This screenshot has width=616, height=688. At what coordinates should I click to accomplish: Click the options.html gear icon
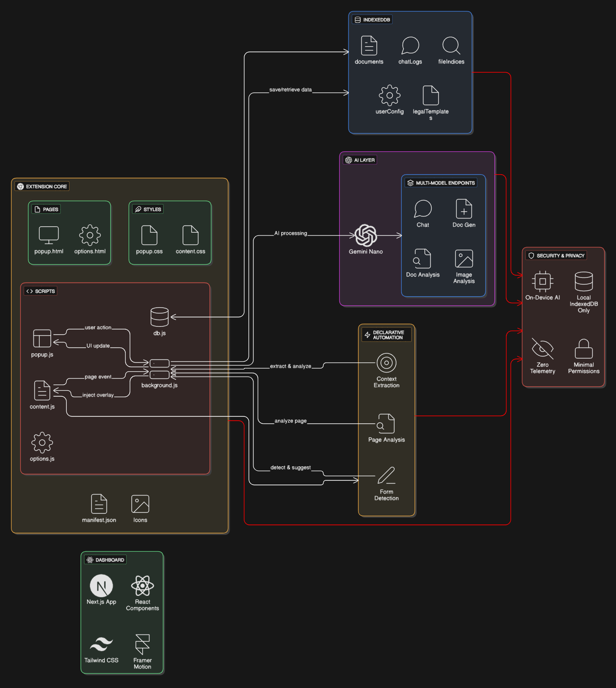[x=90, y=235]
